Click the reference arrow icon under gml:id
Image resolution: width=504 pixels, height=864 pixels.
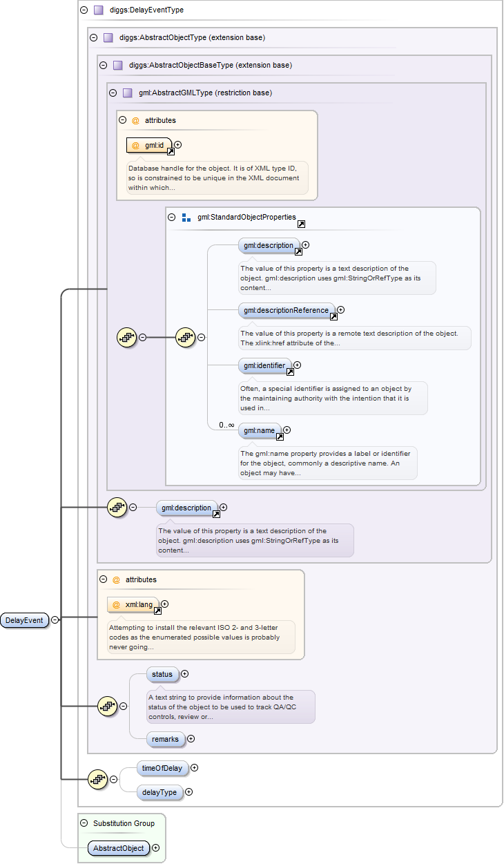coord(171,152)
